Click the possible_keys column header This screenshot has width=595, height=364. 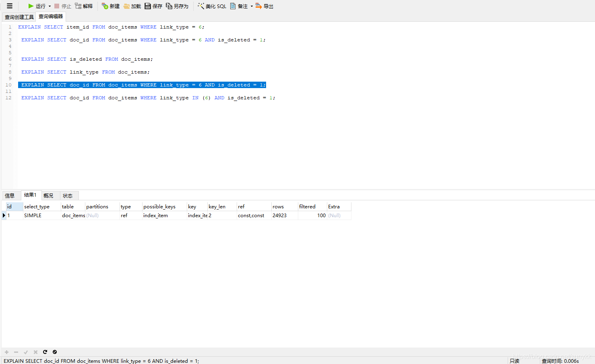pos(164,206)
